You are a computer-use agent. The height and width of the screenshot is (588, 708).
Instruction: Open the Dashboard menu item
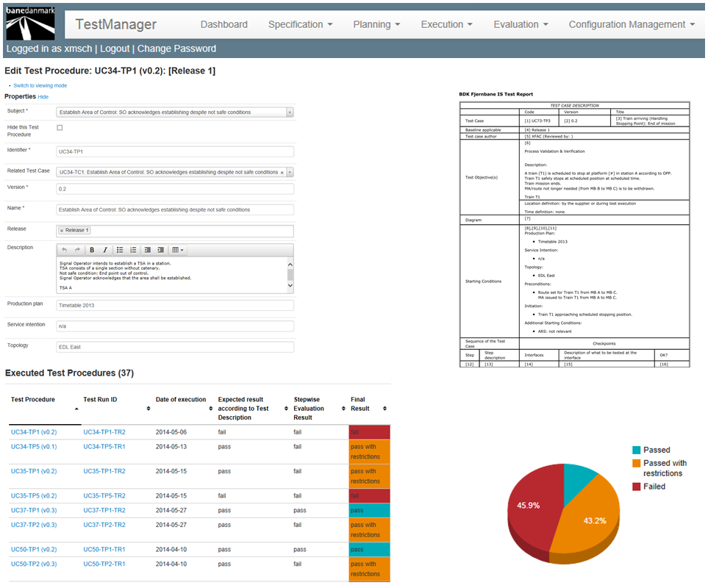(x=224, y=24)
